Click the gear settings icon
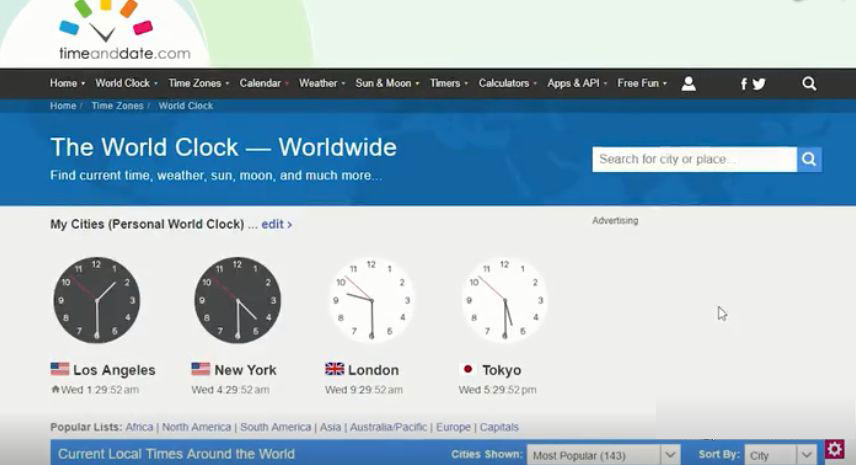 point(835,449)
